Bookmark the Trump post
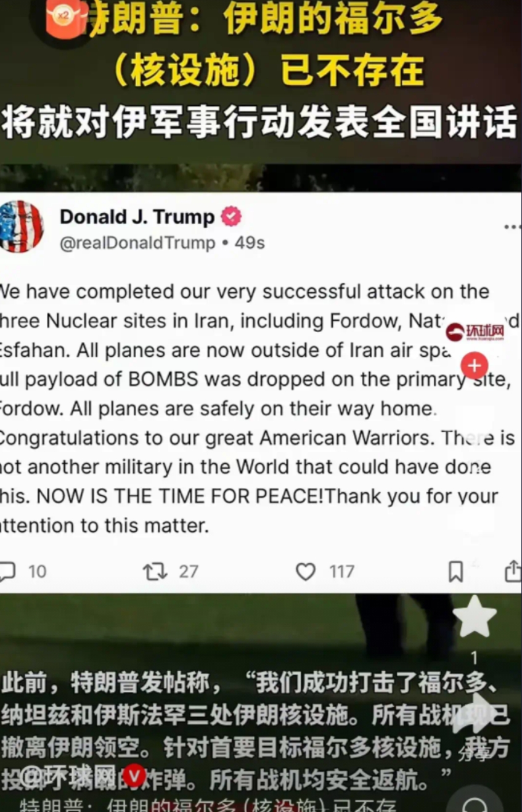 455,571
